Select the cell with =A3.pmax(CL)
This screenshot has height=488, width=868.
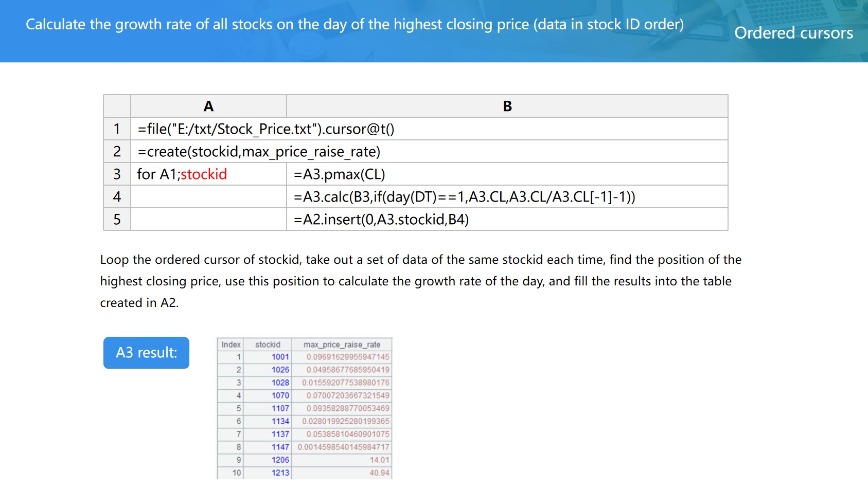point(339,174)
